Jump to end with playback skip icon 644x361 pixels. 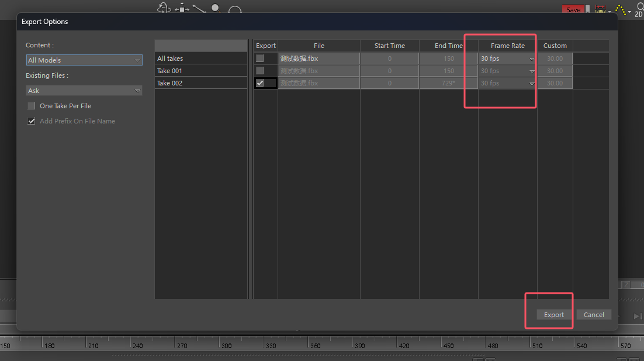click(638, 316)
